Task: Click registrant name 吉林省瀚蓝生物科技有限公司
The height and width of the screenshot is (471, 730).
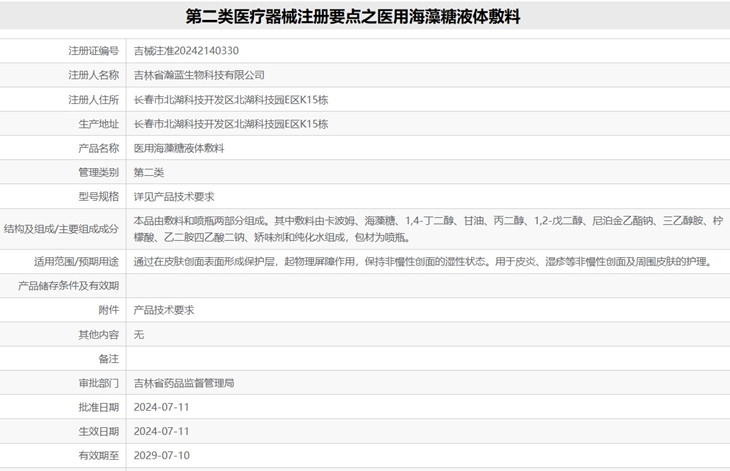Action: (x=199, y=75)
